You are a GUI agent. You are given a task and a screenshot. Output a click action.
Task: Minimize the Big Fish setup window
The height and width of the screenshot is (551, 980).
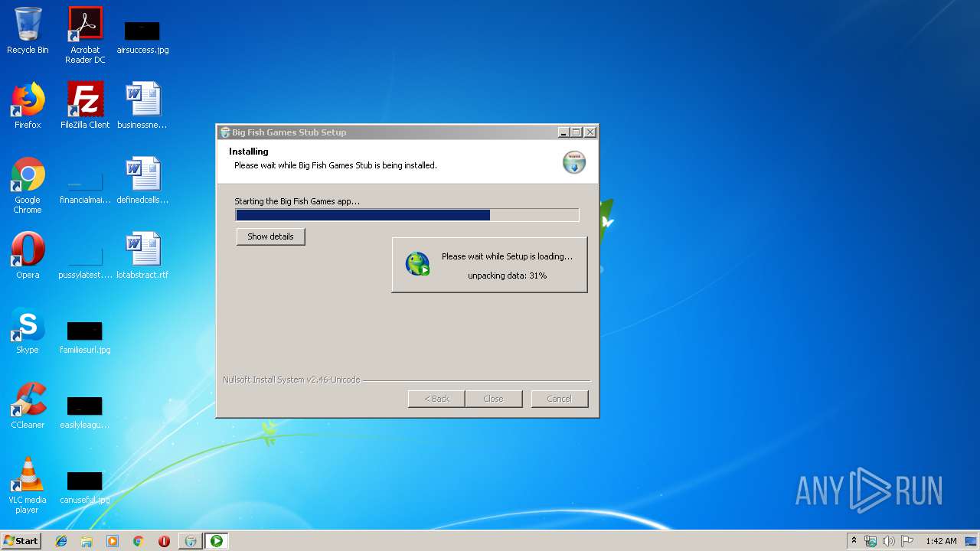pos(563,132)
